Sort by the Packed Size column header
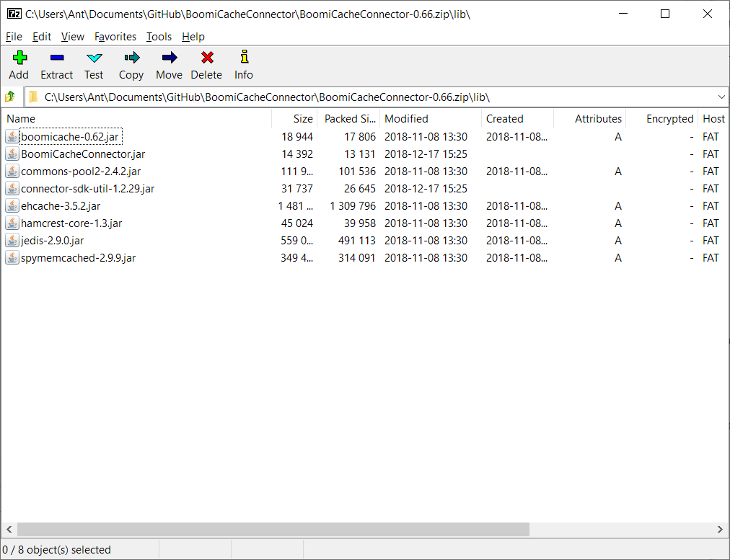730x560 pixels. tap(348, 119)
